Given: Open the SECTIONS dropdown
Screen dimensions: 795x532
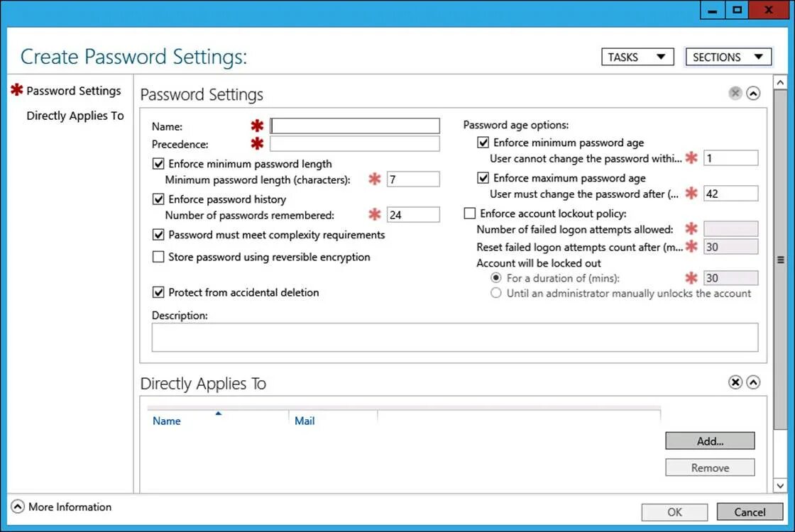Looking at the screenshot, I should pos(728,57).
